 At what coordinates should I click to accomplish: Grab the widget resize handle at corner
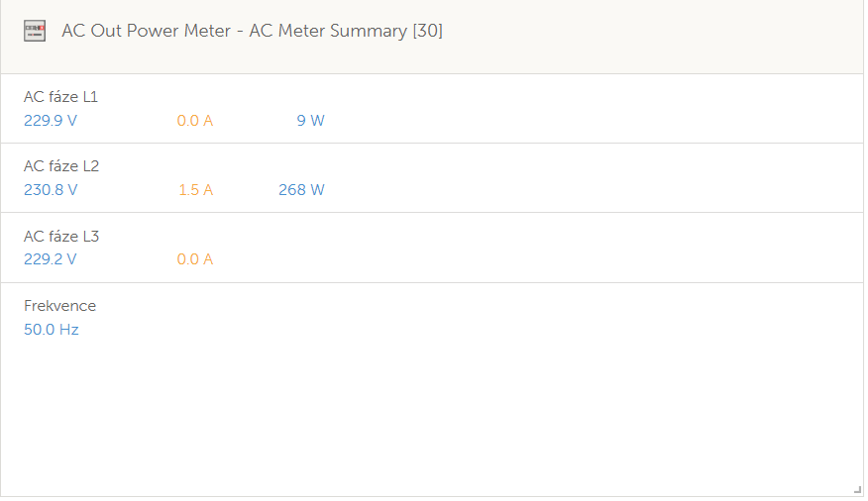click(x=857, y=489)
